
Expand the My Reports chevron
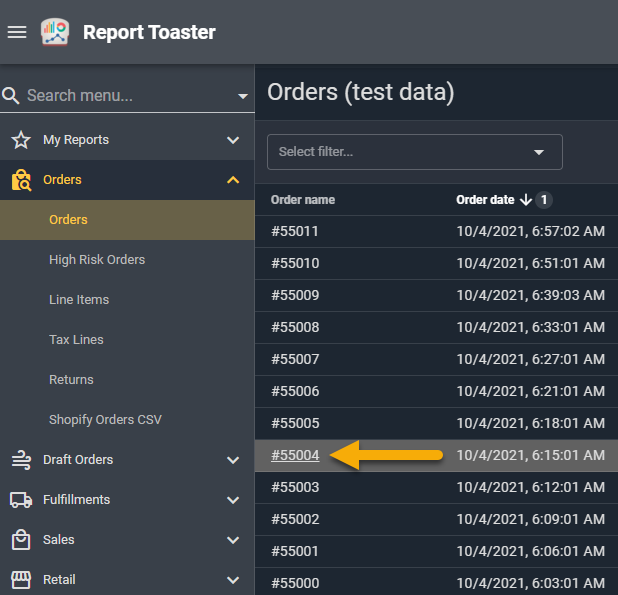(233, 140)
